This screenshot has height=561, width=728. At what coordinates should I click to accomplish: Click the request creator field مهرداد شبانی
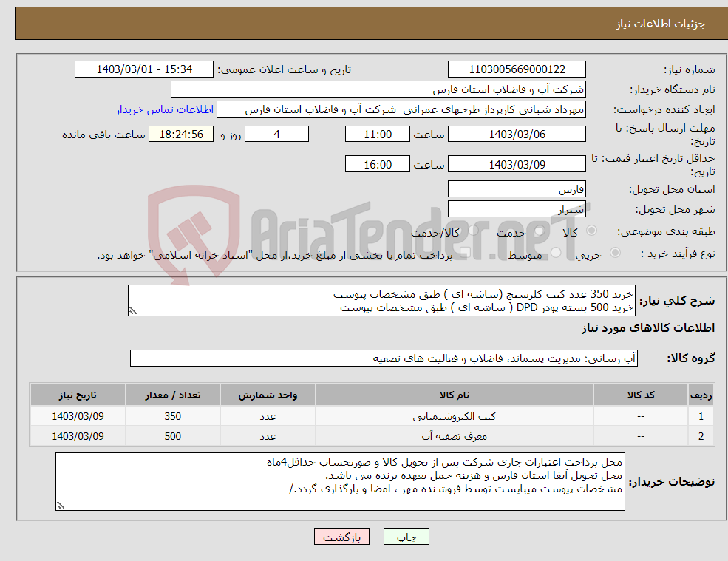coord(401,109)
